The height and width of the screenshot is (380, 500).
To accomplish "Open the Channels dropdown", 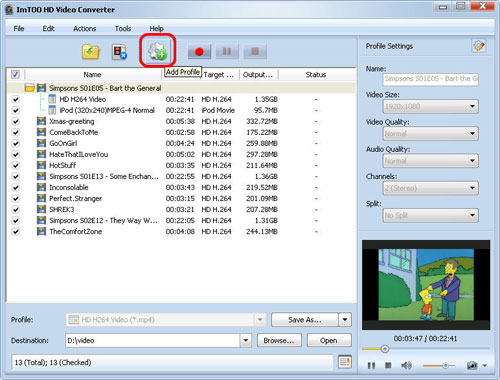I will click(431, 188).
